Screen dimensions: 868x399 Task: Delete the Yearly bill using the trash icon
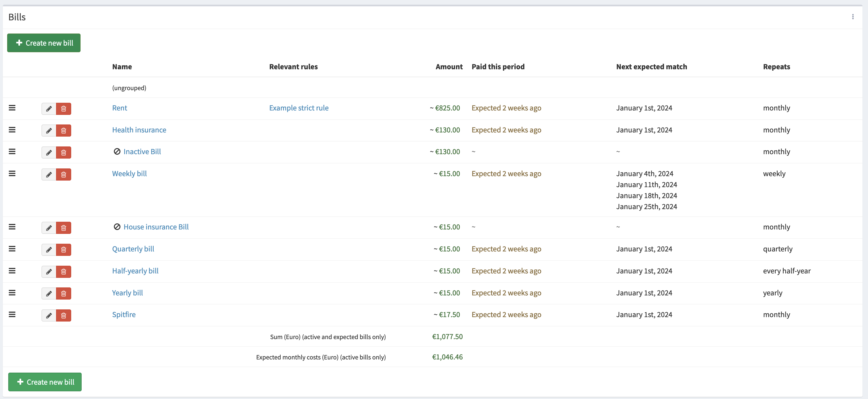(64, 293)
